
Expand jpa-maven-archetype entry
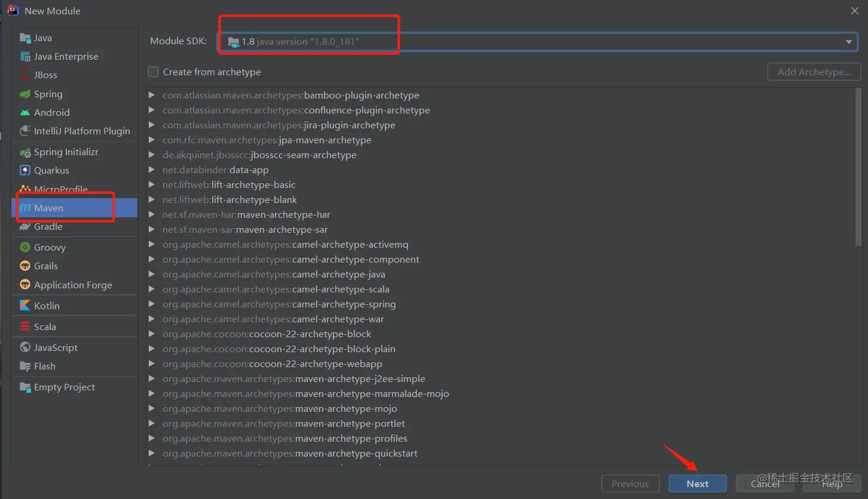(x=152, y=140)
